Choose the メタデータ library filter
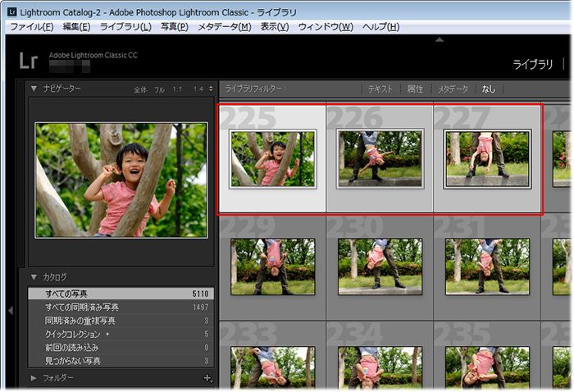 (x=453, y=89)
